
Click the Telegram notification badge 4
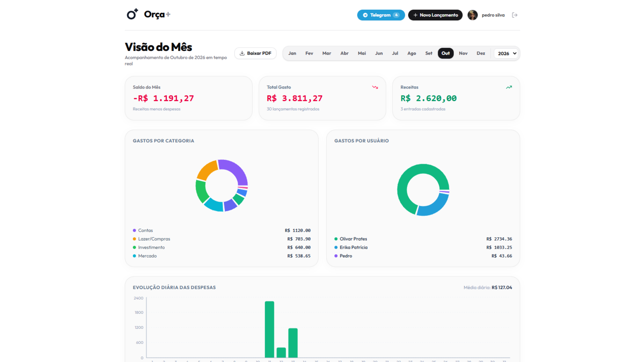396,15
